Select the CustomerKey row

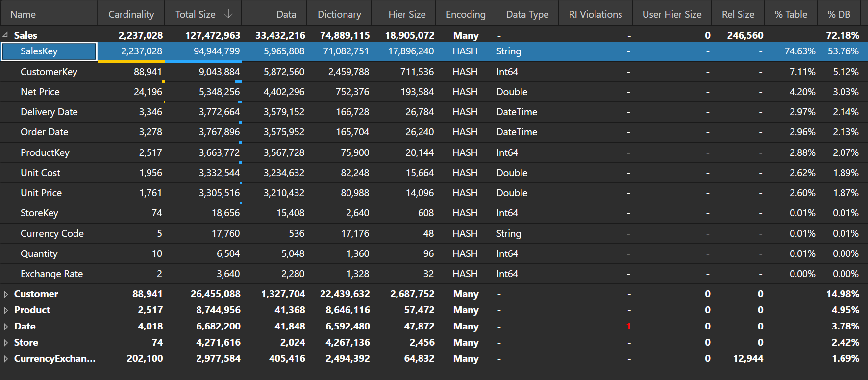49,72
